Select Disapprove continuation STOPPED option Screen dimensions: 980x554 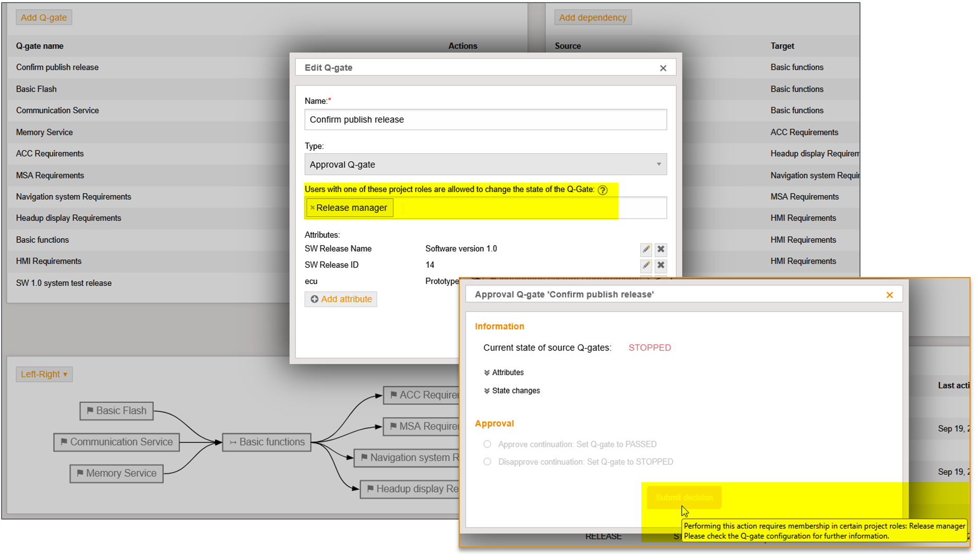tap(487, 462)
